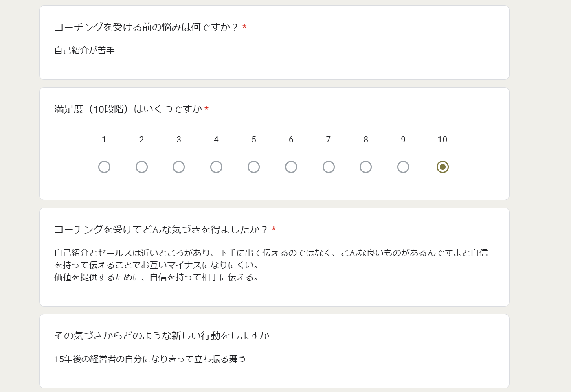Click the selected rating 10 radio button
Viewport: 571px width, 392px height.
pos(443,167)
